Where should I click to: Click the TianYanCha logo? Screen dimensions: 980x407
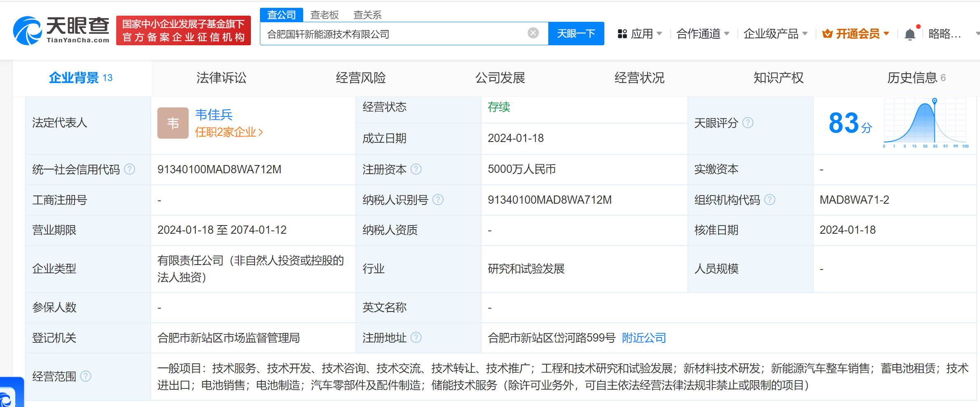point(61,30)
